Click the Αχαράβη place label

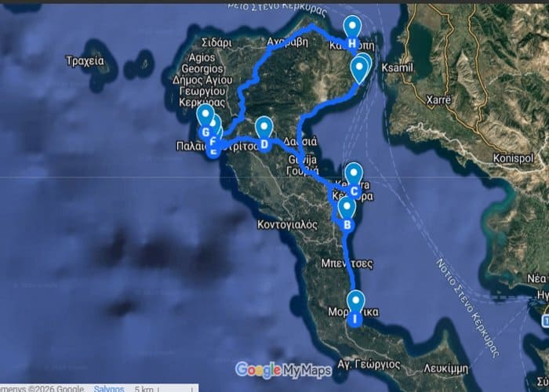pos(288,42)
